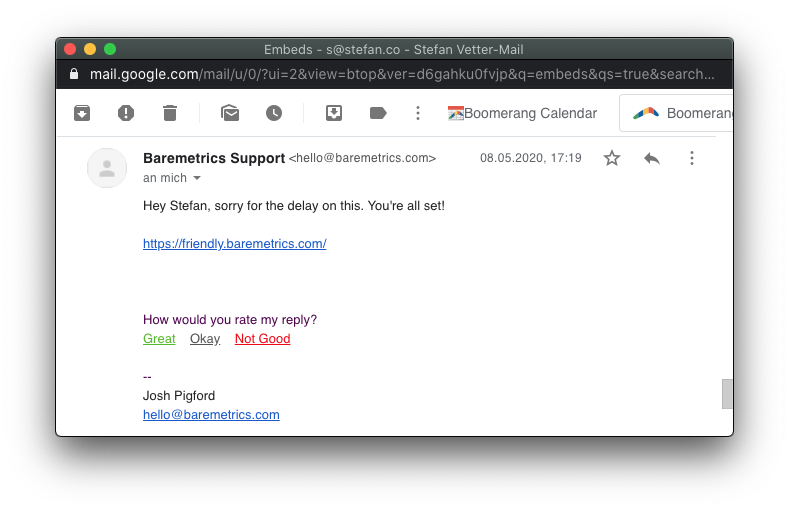
Task: Open Boomerang Calendar
Action: coord(522,113)
